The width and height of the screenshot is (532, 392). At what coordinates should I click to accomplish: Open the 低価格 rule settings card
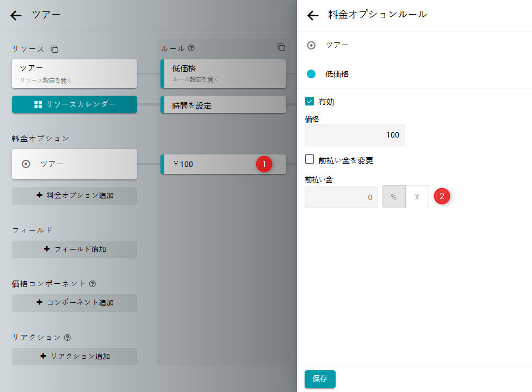tap(224, 73)
